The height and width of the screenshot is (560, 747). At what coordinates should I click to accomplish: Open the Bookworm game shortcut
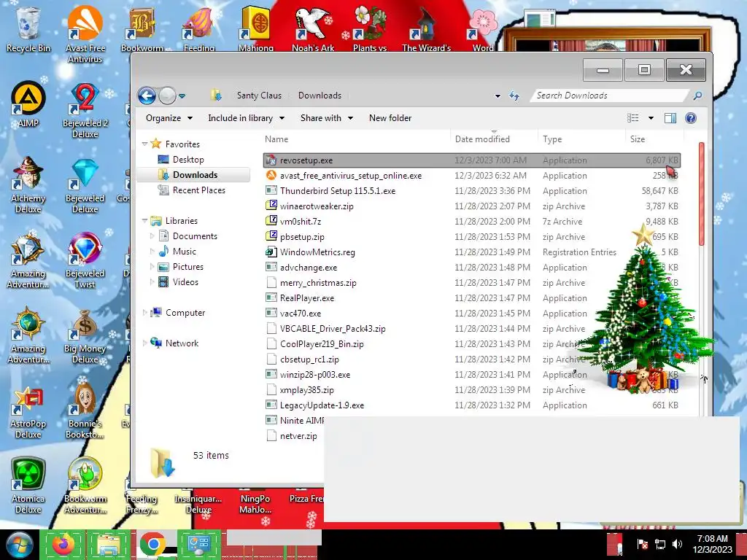142,29
